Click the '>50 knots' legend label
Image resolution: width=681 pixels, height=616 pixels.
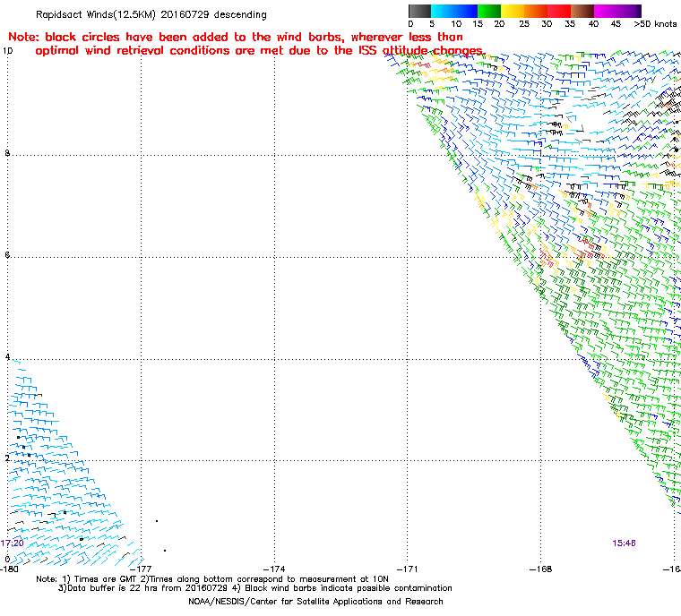(655, 24)
